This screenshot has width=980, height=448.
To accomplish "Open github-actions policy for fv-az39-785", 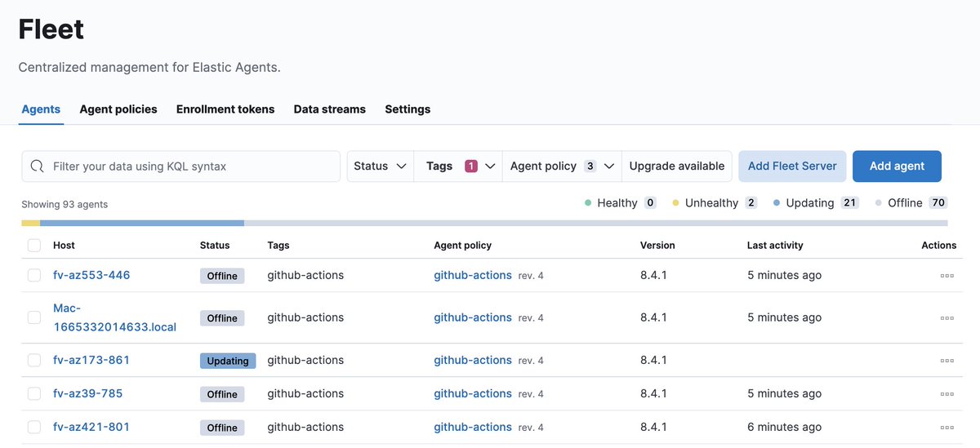I will tap(473, 393).
